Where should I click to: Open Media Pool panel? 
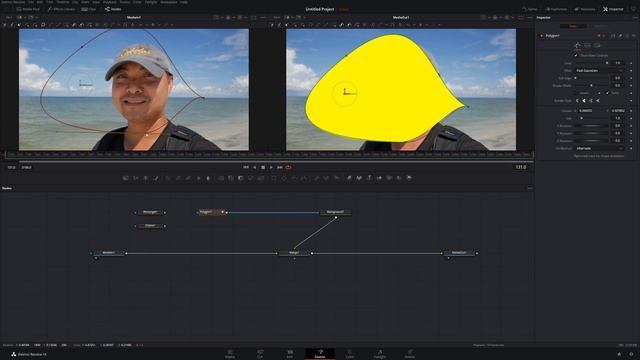pyautogui.click(x=28, y=9)
